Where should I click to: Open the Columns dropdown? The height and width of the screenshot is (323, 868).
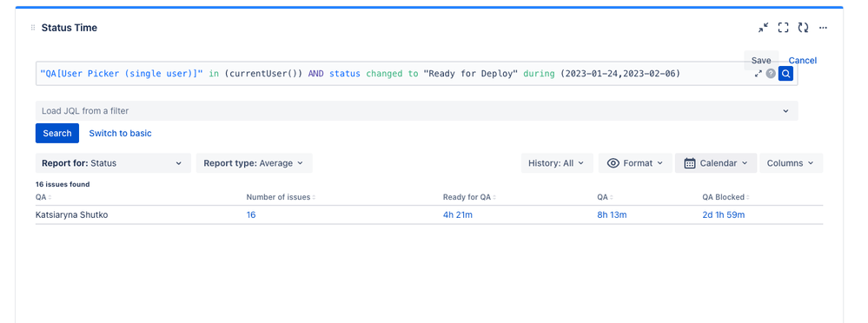click(791, 163)
